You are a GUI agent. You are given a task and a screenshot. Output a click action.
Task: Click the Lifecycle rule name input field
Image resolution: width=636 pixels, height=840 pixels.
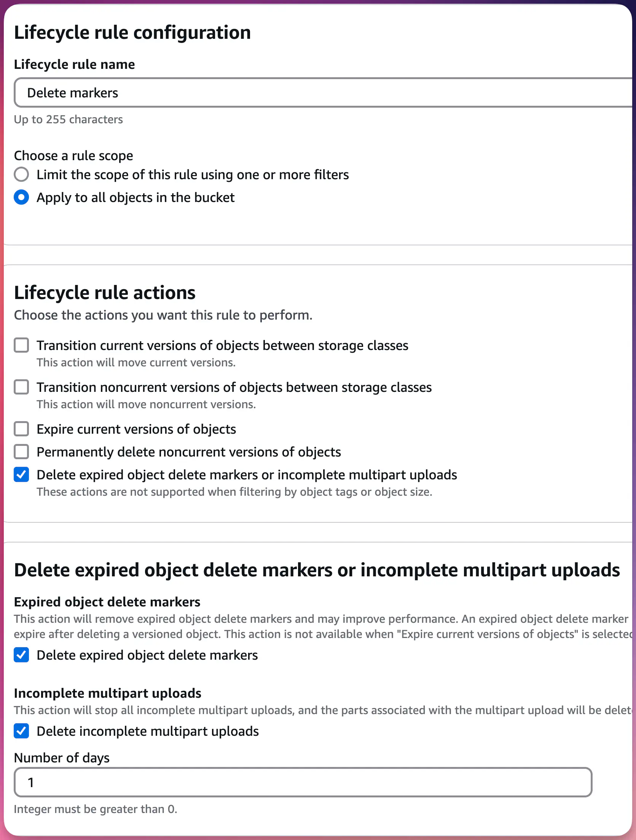coord(266,92)
